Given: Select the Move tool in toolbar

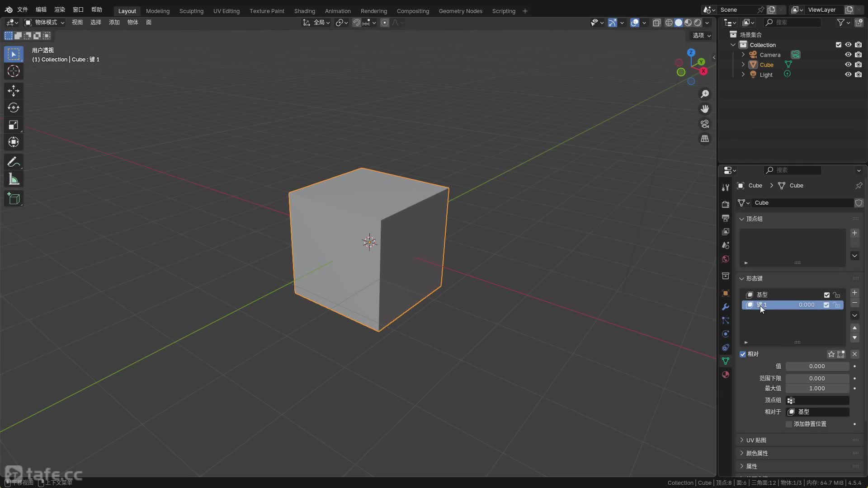Looking at the screenshot, I should tap(13, 91).
